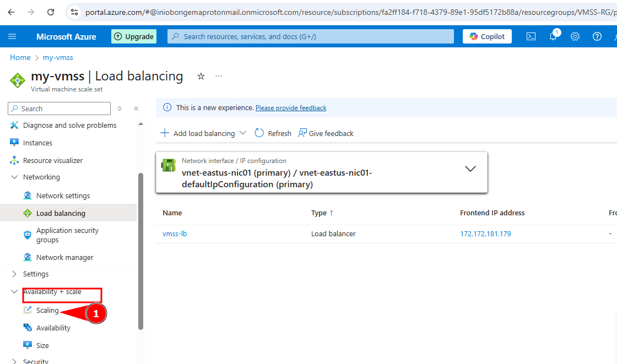Launch Cloud Shell from the header icon

[531, 36]
